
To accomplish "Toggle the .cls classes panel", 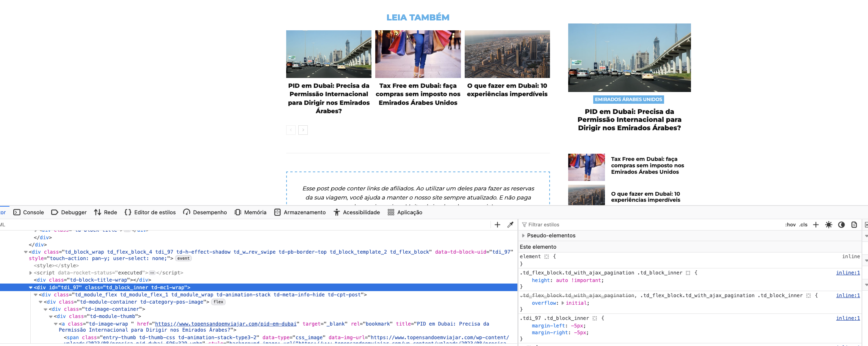I will 804,225.
